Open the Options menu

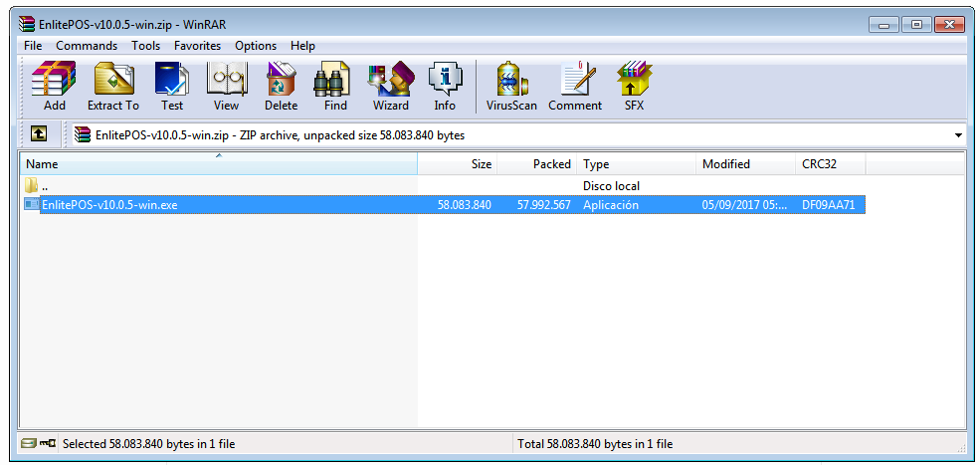click(x=256, y=46)
